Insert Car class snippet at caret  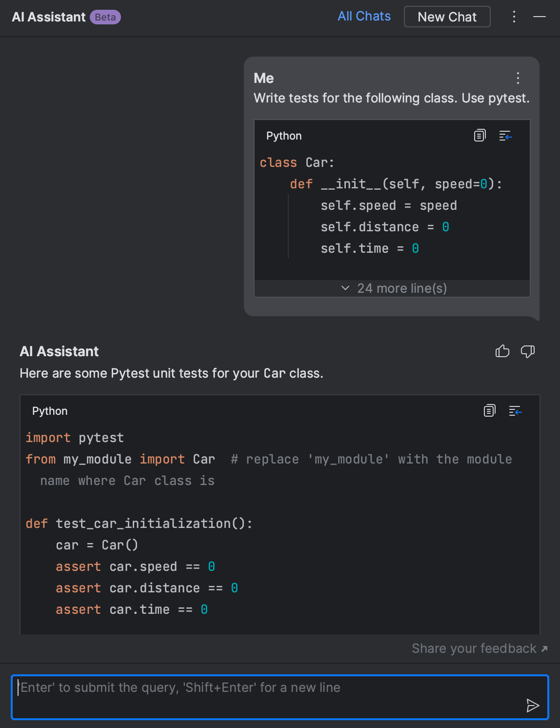click(505, 136)
